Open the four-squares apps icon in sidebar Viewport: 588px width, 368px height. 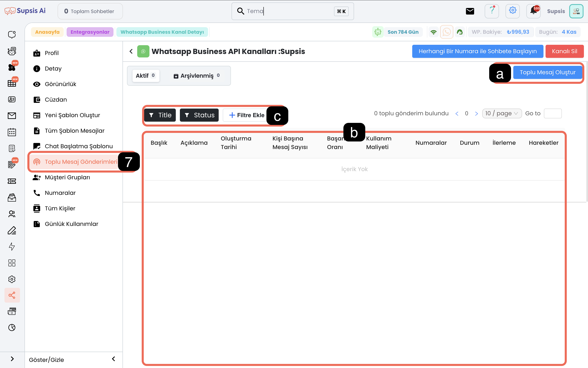click(x=12, y=263)
